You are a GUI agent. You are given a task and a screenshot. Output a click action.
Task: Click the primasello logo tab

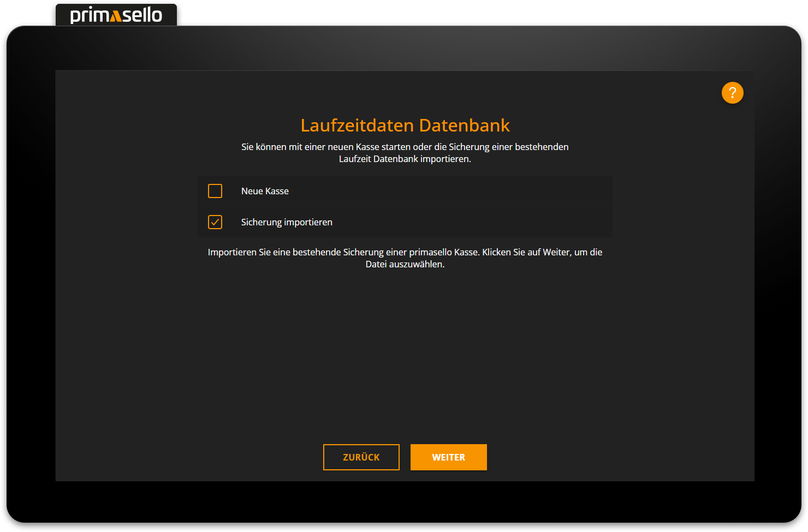[x=116, y=15]
